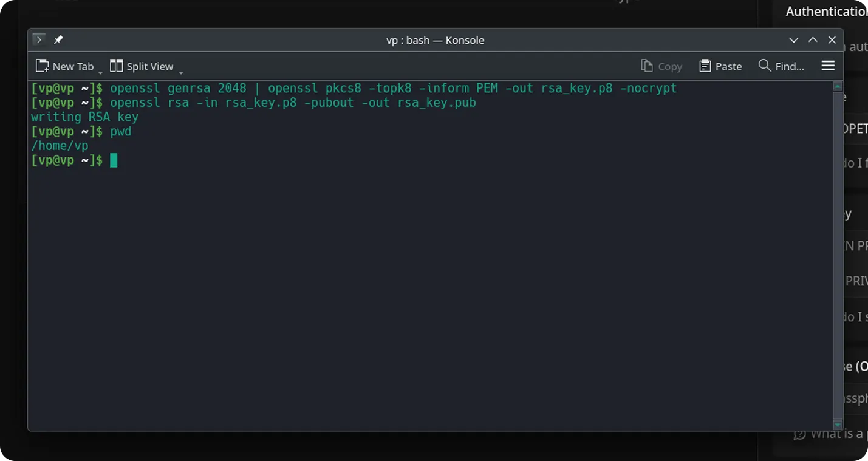Click the scrollbar down arrow

837,425
